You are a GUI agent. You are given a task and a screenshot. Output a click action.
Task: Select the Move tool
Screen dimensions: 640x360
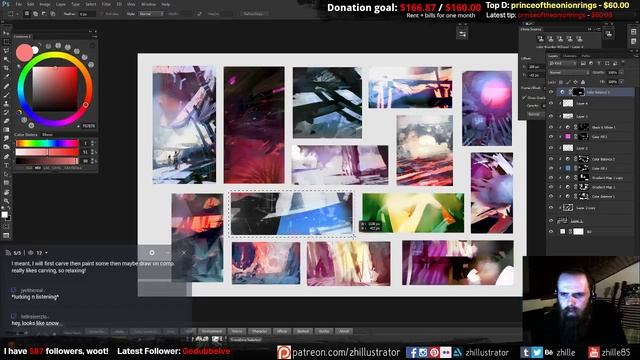(x=6, y=33)
